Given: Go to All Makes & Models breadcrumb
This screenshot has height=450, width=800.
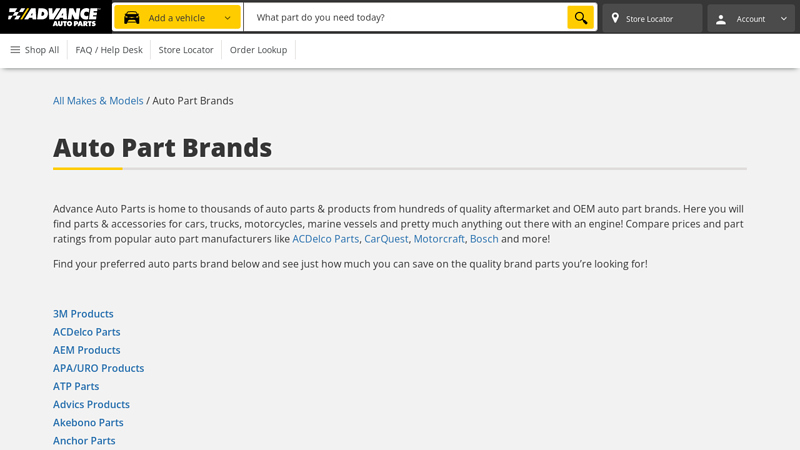Looking at the screenshot, I should pyautogui.click(x=98, y=101).
